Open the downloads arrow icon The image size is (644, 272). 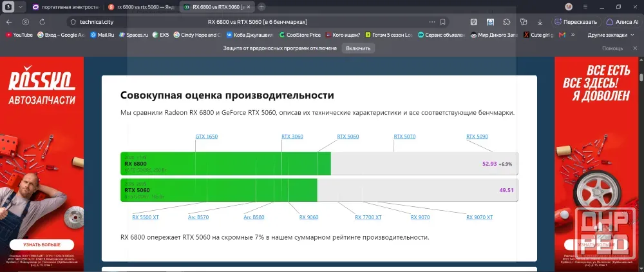point(540,22)
